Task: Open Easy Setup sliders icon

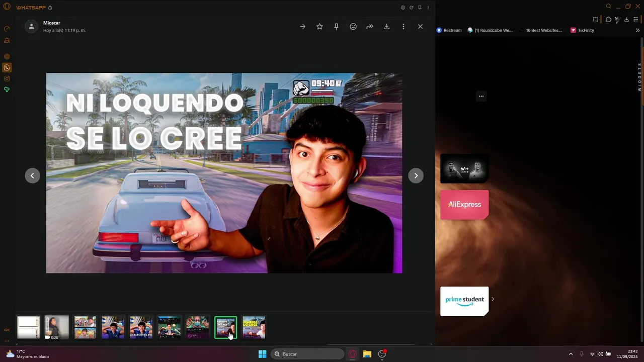Action: (636, 20)
